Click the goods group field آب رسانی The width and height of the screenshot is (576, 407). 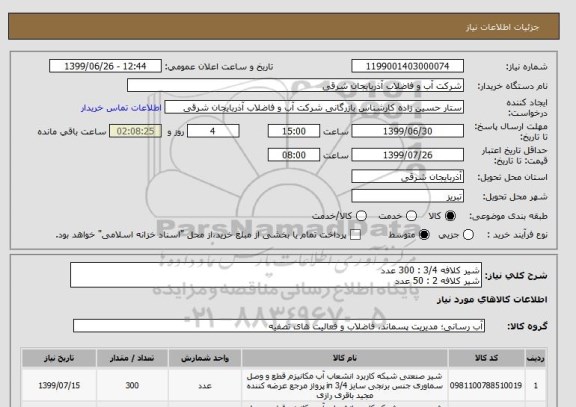pyautogui.click(x=279, y=326)
